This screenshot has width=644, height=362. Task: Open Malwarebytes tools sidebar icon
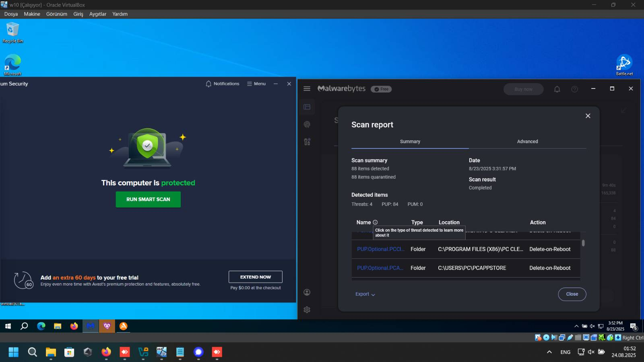(x=307, y=142)
